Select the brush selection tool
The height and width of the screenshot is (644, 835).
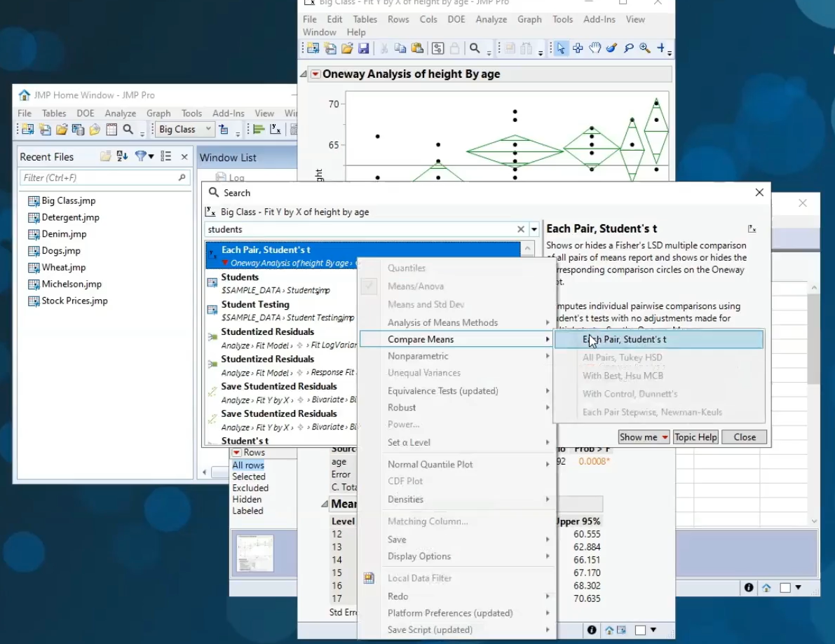tap(611, 49)
